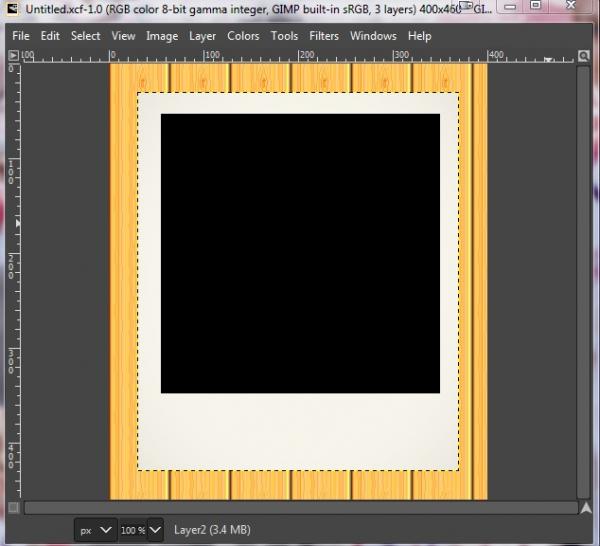Click the zoom-on-resize magnifier icon
Screen dimensions: 600x546
coord(583,56)
